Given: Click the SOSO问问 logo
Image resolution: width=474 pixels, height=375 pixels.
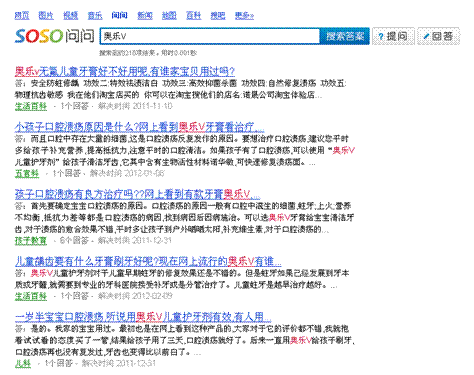Looking at the screenshot, I should [x=54, y=36].
